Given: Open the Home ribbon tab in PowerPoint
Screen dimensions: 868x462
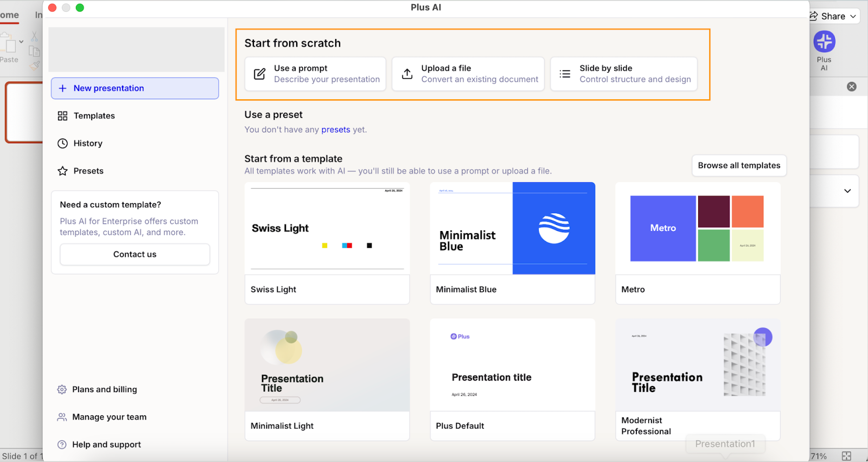Looking at the screenshot, I should click(x=9, y=15).
